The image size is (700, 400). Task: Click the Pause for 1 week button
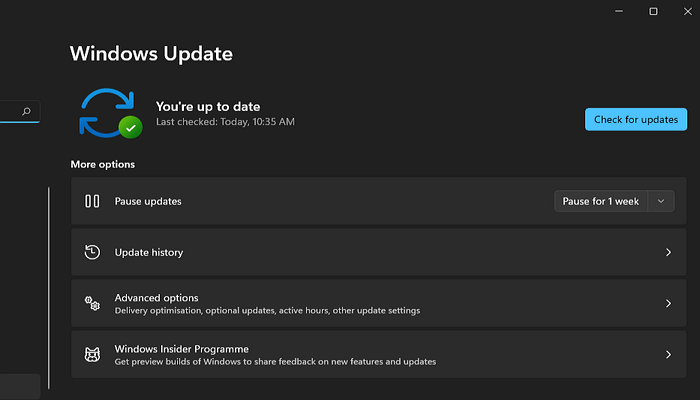click(601, 201)
